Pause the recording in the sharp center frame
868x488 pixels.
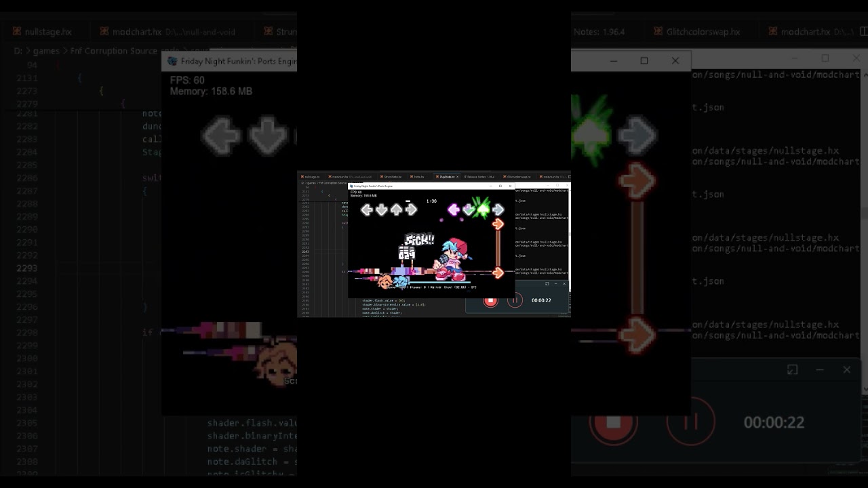515,300
